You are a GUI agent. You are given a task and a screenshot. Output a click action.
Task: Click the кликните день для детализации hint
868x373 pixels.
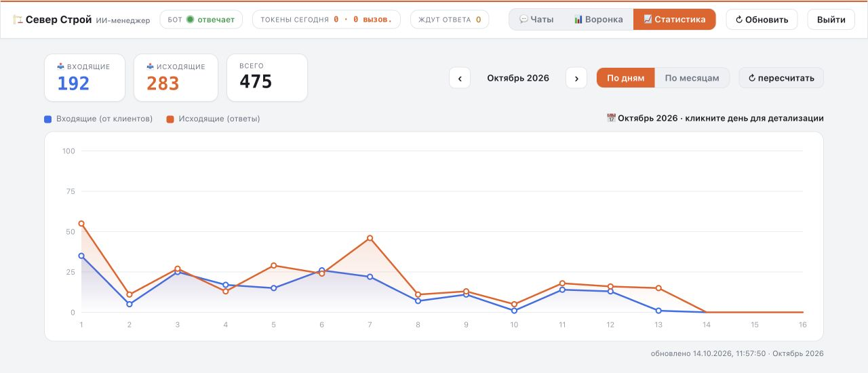point(754,118)
